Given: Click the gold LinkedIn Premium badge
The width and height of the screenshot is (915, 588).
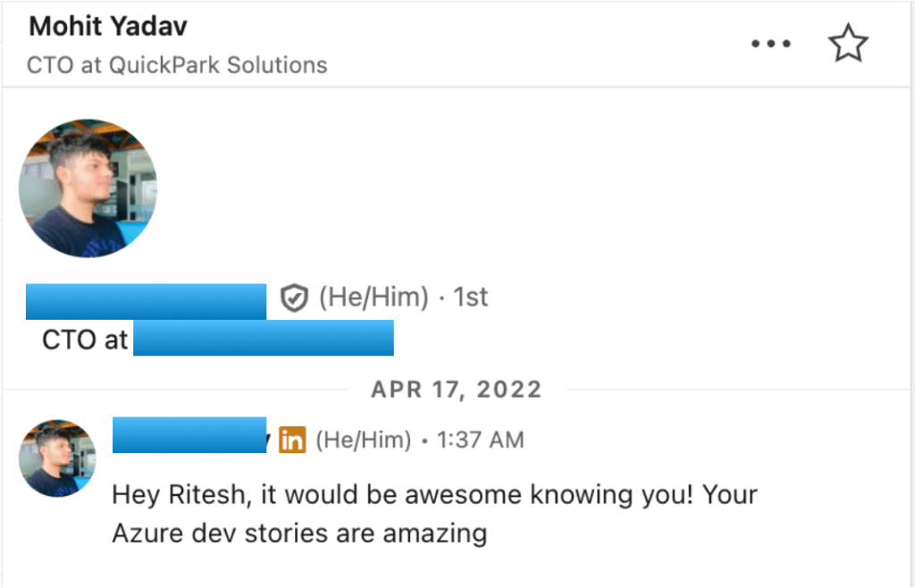Looking at the screenshot, I should 292,440.
